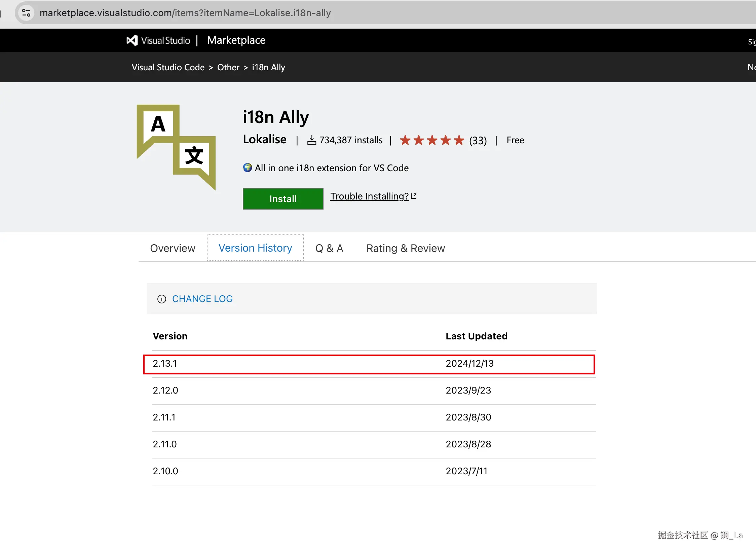
Task: Click the i18n Ally extension title
Action: tap(276, 117)
